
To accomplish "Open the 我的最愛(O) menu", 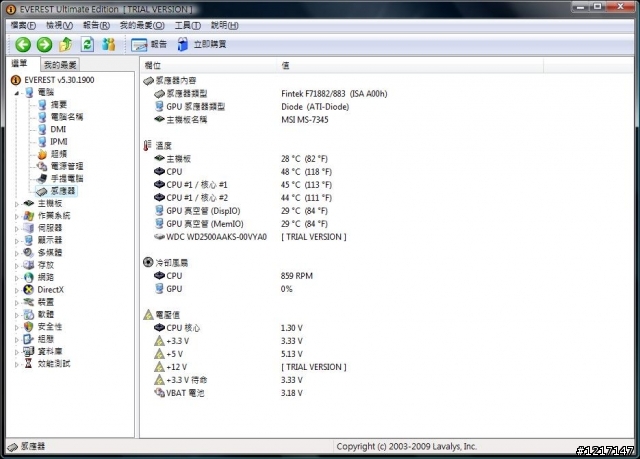I will pos(142,26).
